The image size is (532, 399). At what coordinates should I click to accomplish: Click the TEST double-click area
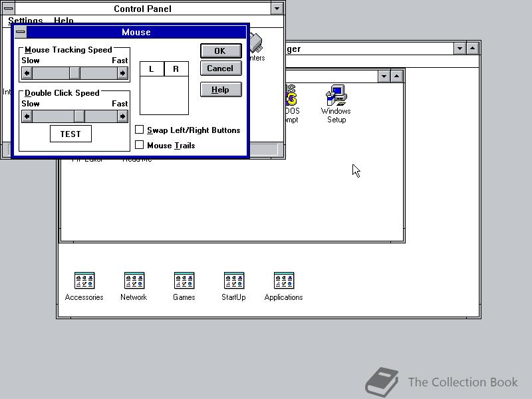[x=70, y=134]
